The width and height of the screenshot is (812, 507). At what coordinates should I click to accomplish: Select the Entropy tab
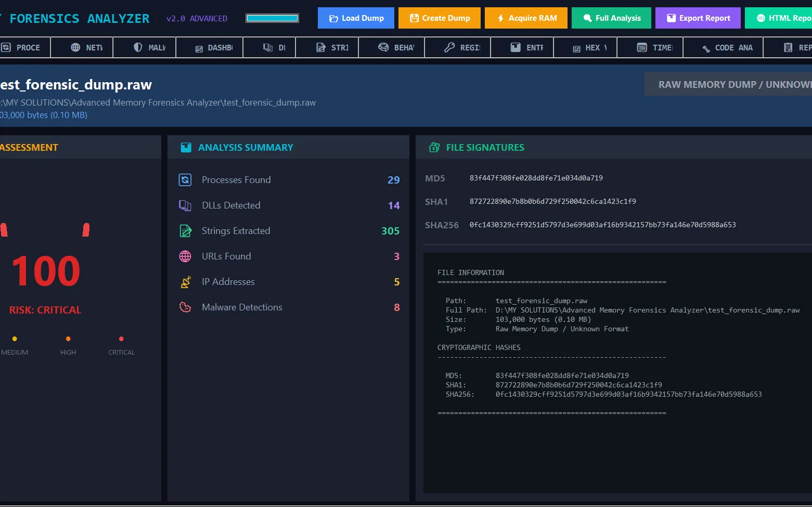click(522, 47)
